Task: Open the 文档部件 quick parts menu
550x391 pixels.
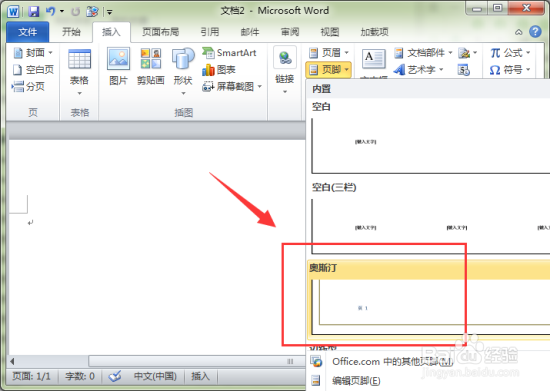Action: [x=423, y=53]
